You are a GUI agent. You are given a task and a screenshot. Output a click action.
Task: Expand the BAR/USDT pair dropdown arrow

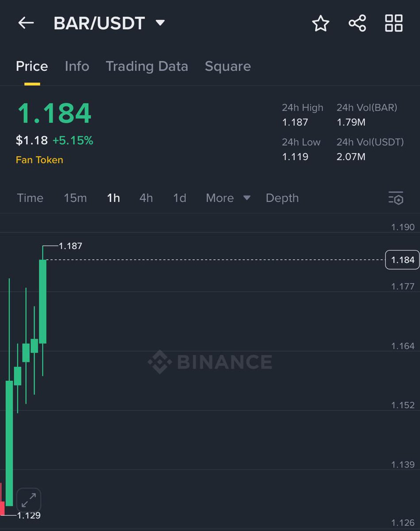pos(161,23)
